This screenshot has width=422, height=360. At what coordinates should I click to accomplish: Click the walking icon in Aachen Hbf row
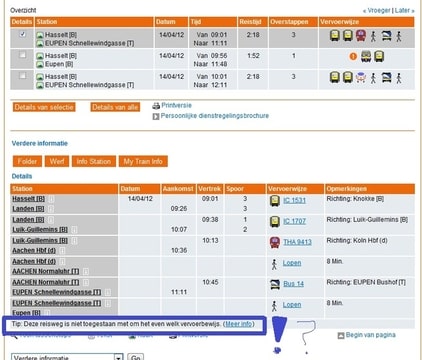coord(274,264)
